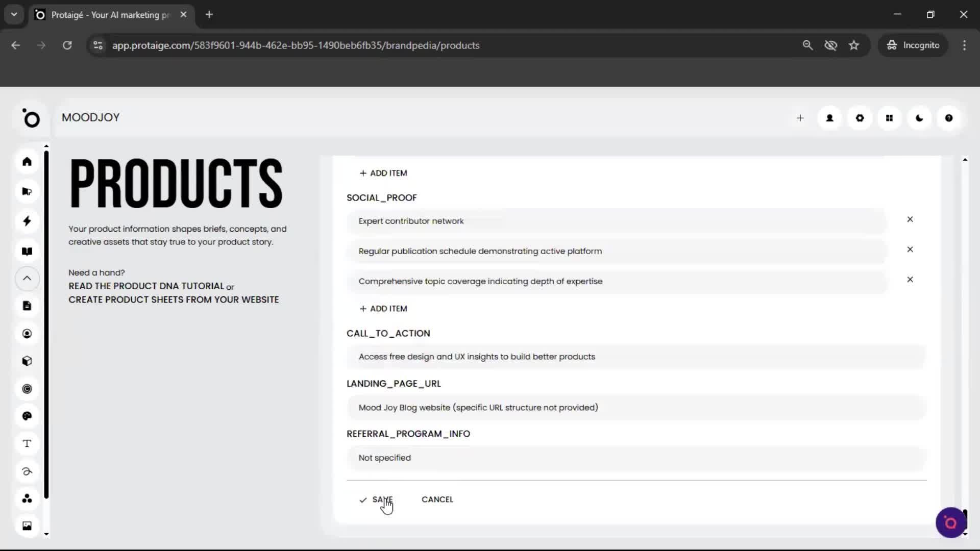
Task: Switch to dark mode using the moon icon
Action: [919, 118]
